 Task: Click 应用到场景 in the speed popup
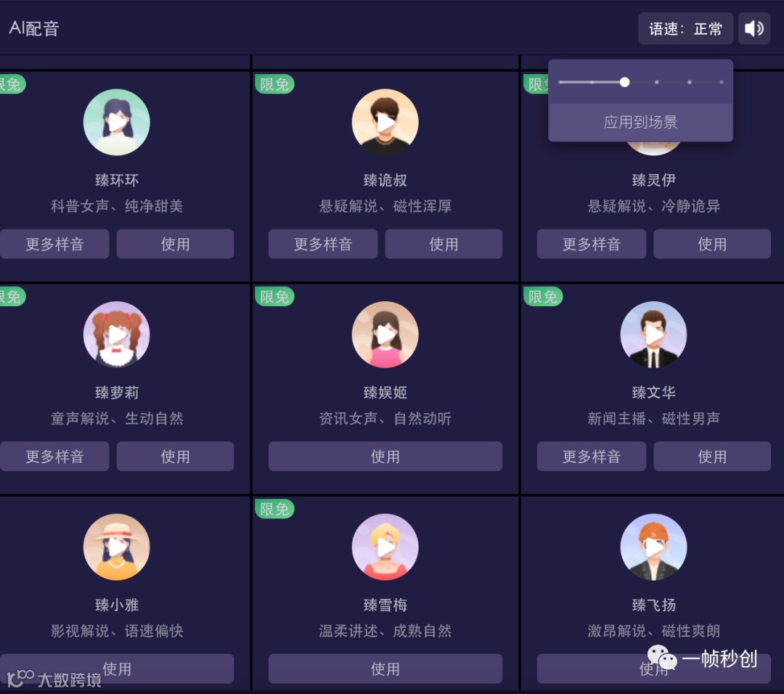tap(640, 122)
